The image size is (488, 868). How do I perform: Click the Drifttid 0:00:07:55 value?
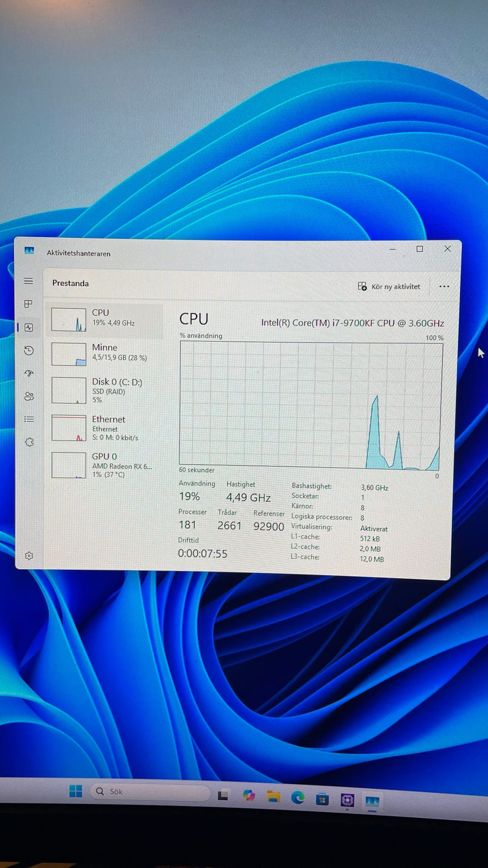(202, 554)
